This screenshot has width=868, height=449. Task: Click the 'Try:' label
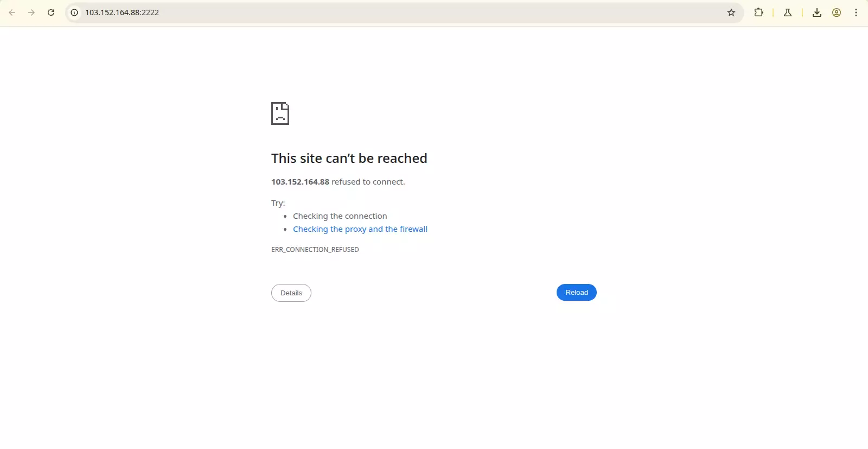coord(278,203)
